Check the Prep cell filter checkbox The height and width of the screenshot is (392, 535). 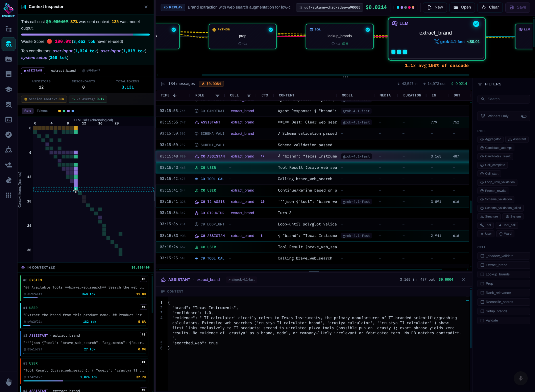482,283
